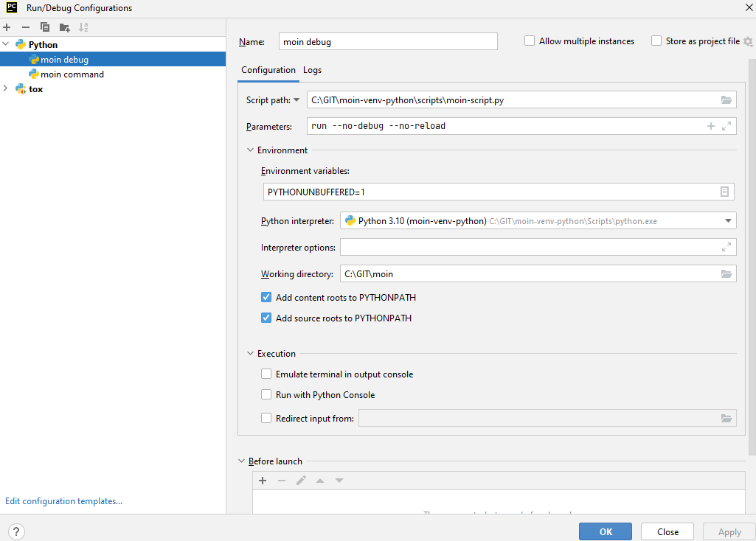The width and height of the screenshot is (756, 541).
Task: Enable the Redirect input from checkbox
Action: point(266,418)
